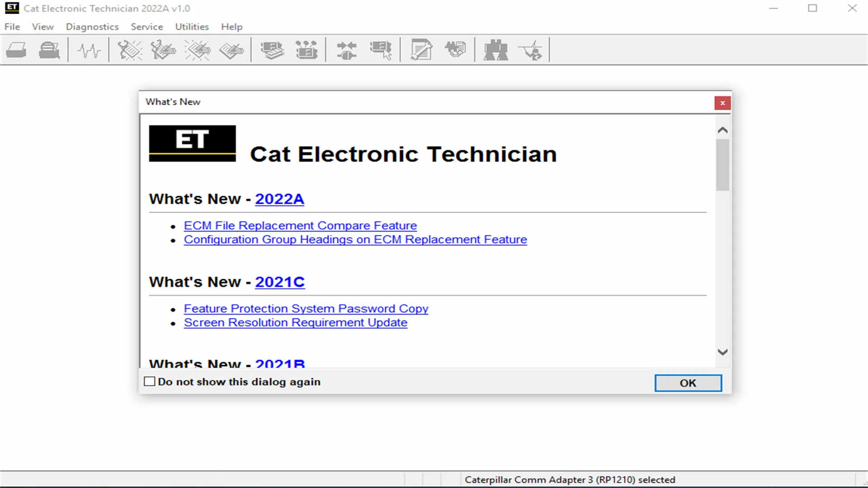Open the partially visible 2021B link

click(x=280, y=363)
